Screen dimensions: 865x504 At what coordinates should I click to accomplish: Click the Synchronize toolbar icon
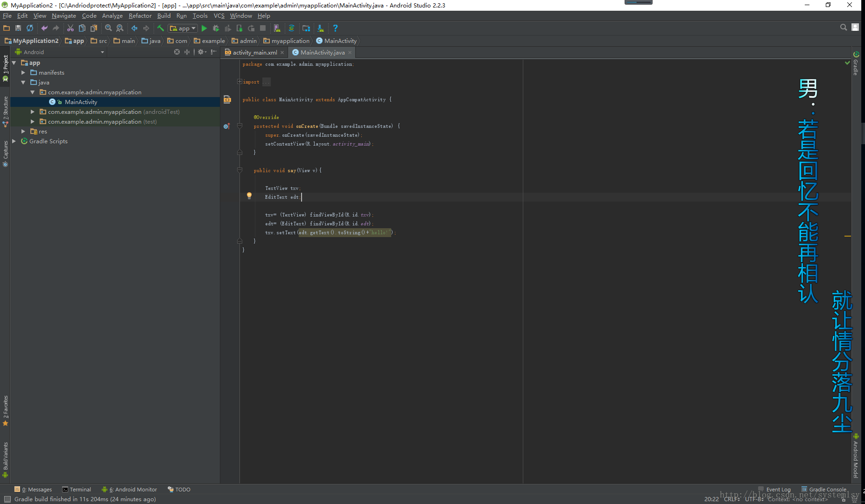click(x=30, y=28)
